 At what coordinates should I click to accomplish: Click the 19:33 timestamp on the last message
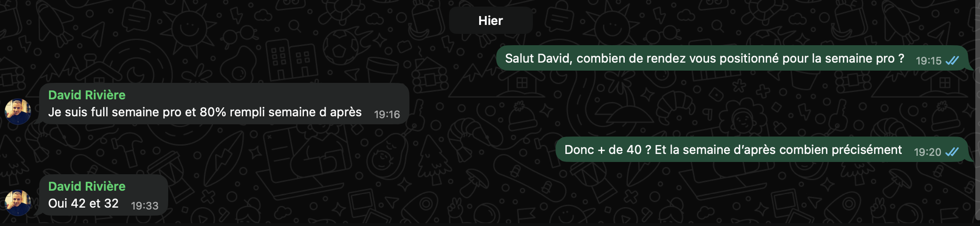[x=145, y=206]
